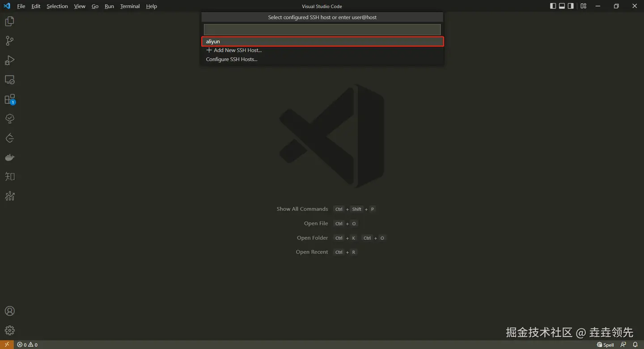Open the Explorer view in activity bar
Image resolution: width=644 pixels, height=349 pixels.
9,21
